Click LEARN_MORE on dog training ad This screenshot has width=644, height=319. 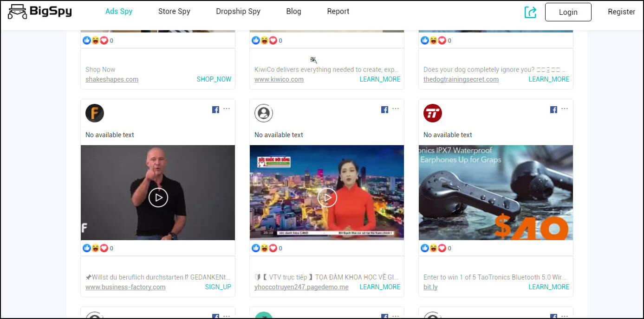(549, 79)
